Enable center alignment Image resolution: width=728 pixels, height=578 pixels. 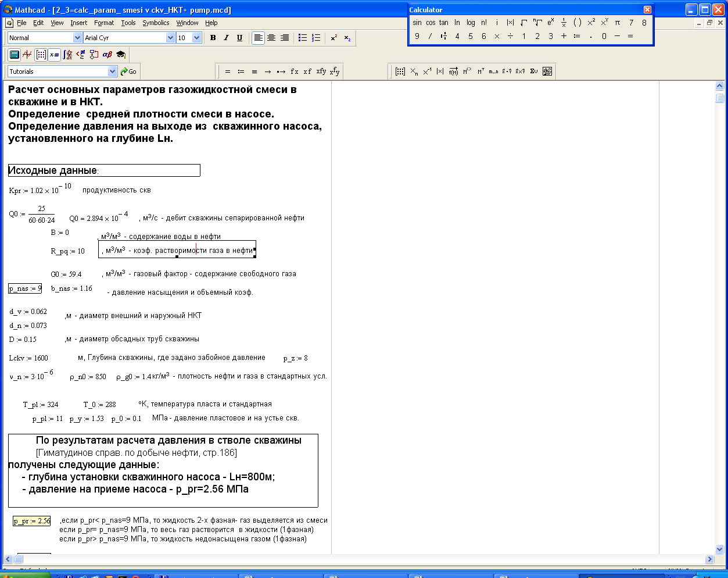click(271, 38)
